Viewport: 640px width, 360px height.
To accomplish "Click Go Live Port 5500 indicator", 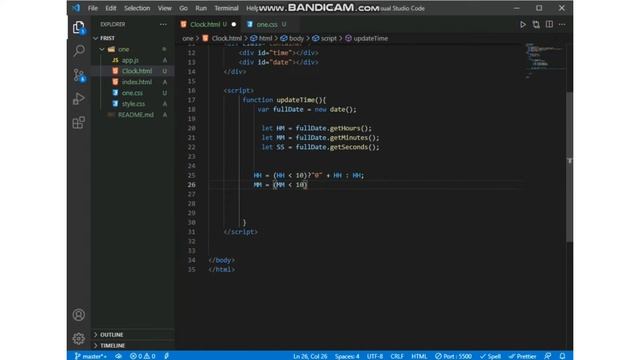I will coord(453,356).
